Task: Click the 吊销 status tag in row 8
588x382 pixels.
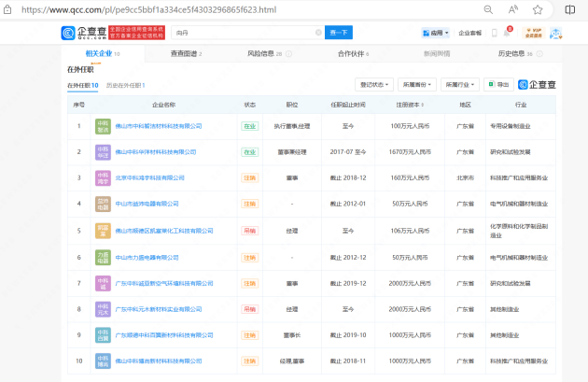Action: 250,309
